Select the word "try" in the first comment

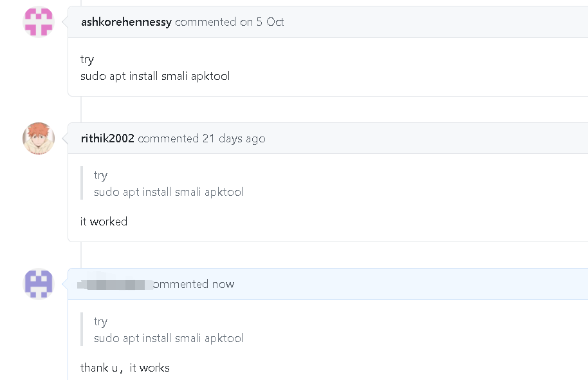click(x=87, y=60)
